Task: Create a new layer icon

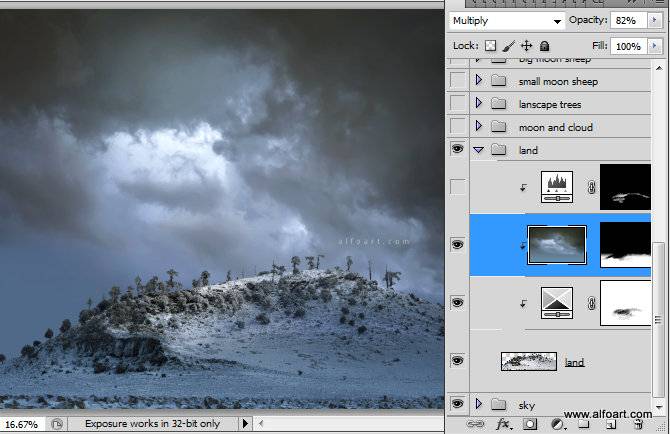Action: 611,424
